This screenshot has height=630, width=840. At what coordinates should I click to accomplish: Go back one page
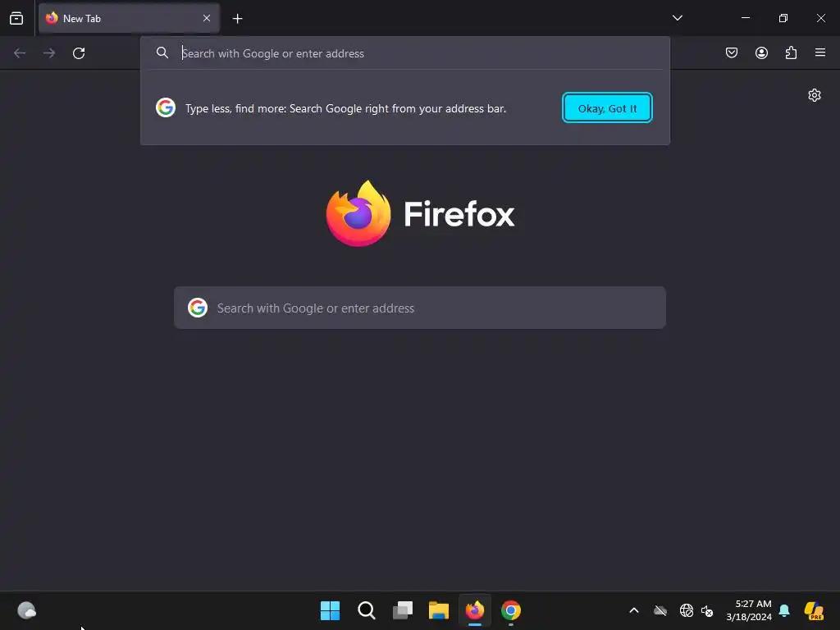pos(20,53)
